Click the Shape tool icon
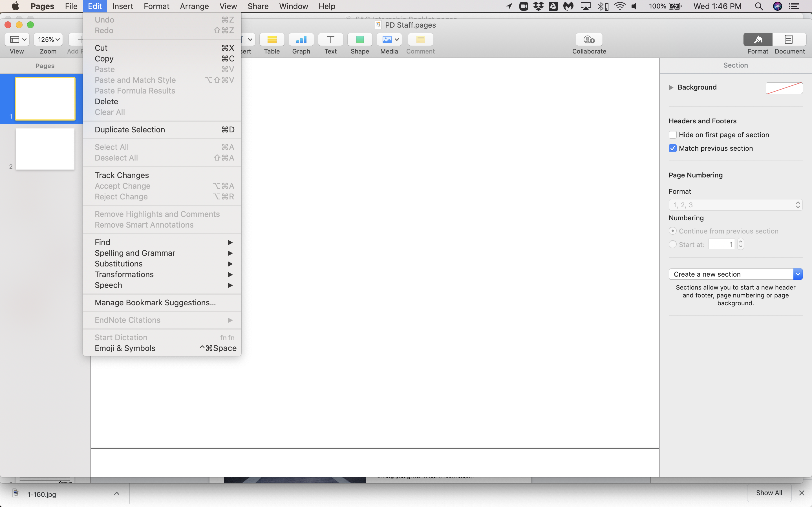 [x=360, y=39]
